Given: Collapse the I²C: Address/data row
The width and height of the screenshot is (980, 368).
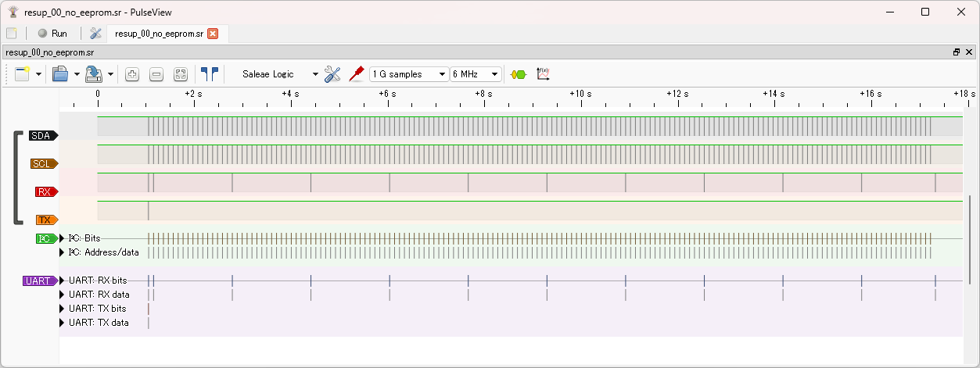Looking at the screenshot, I should coord(63,252).
